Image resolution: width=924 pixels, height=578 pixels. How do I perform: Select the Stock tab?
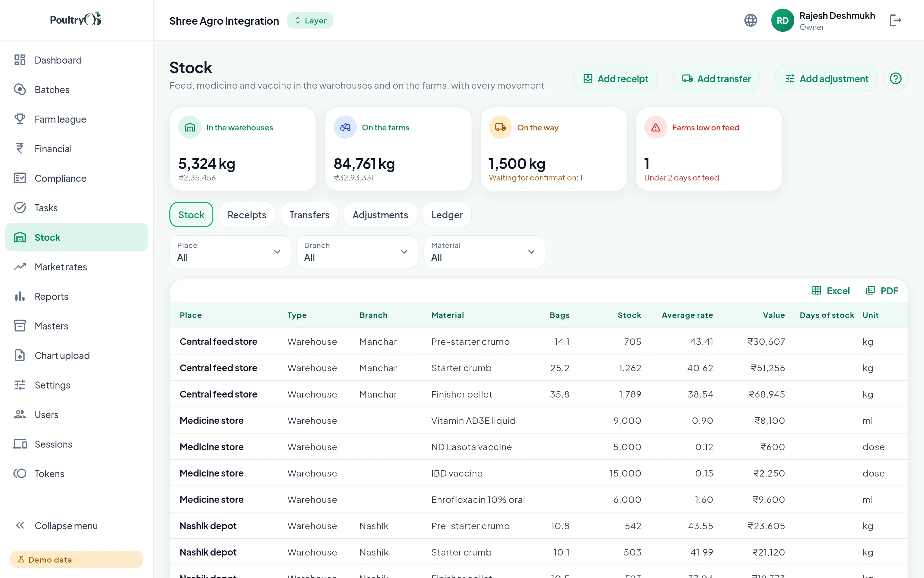pos(191,215)
